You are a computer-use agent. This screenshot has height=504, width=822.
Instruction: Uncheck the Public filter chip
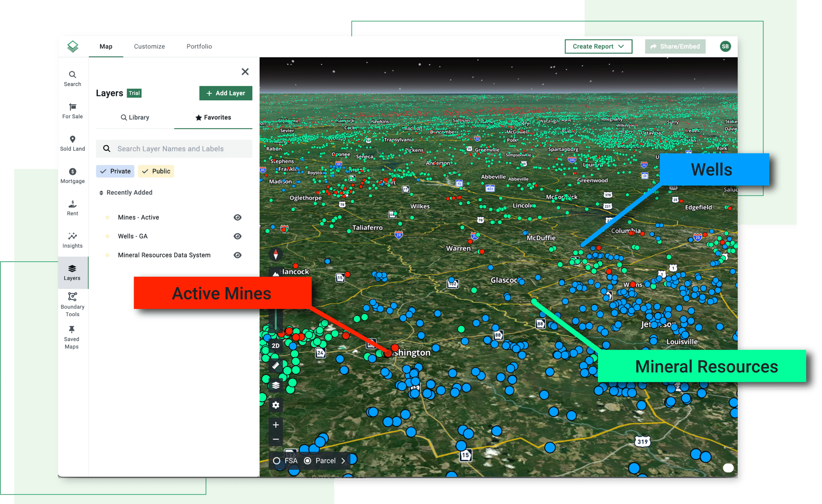pos(156,171)
